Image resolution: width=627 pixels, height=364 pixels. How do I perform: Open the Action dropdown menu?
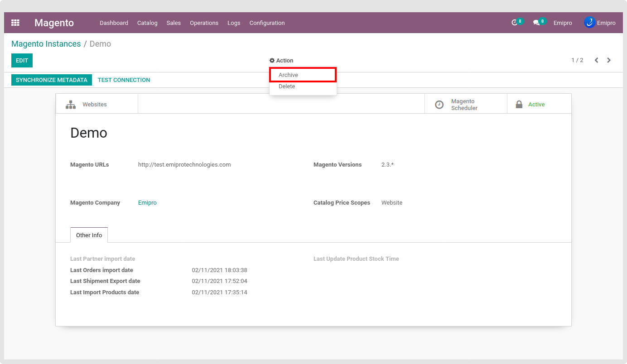(x=281, y=60)
